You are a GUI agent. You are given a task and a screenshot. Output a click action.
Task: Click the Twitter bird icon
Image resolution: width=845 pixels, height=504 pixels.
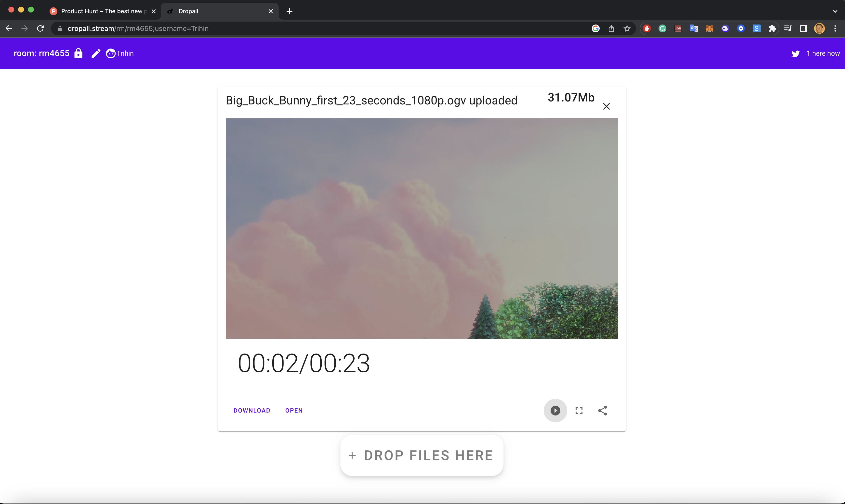(795, 54)
